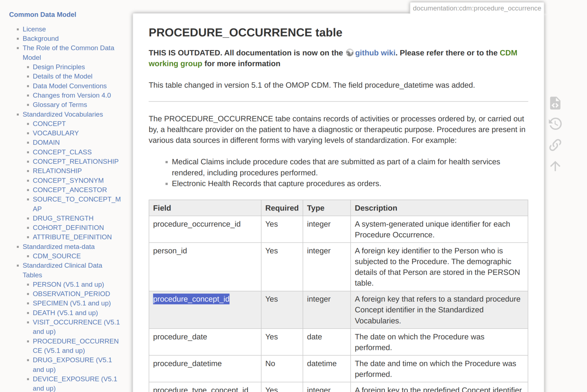Image resolution: width=587 pixels, height=392 pixels.
Task: Open the github wiki link
Action: click(375, 53)
